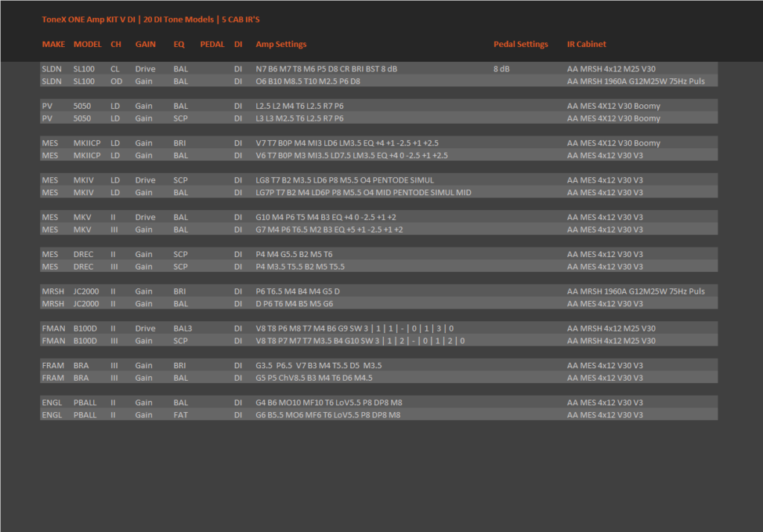Click the 'PV' make cell in SCP row
The image size is (763, 532).
pyautogui.click(x=47, y=118)
